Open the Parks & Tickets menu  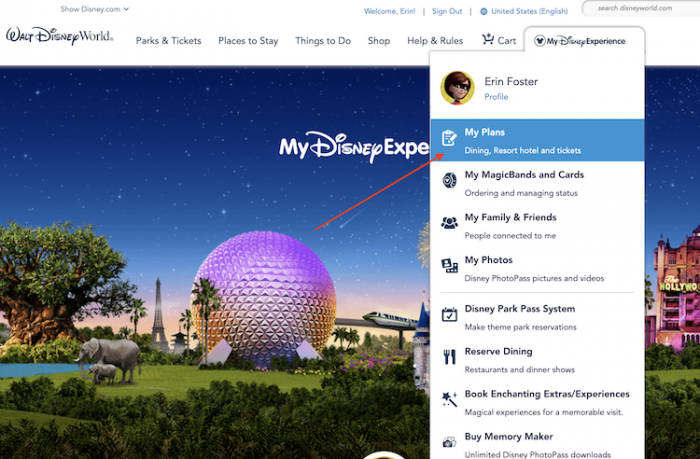coord(168,41)
